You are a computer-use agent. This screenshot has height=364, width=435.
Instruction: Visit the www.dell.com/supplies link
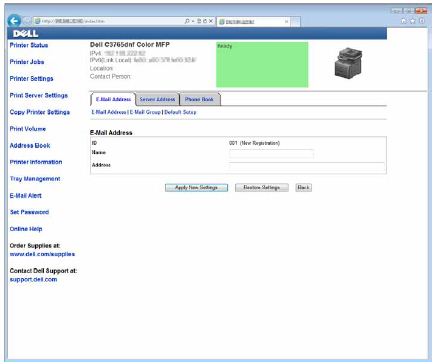42,254
